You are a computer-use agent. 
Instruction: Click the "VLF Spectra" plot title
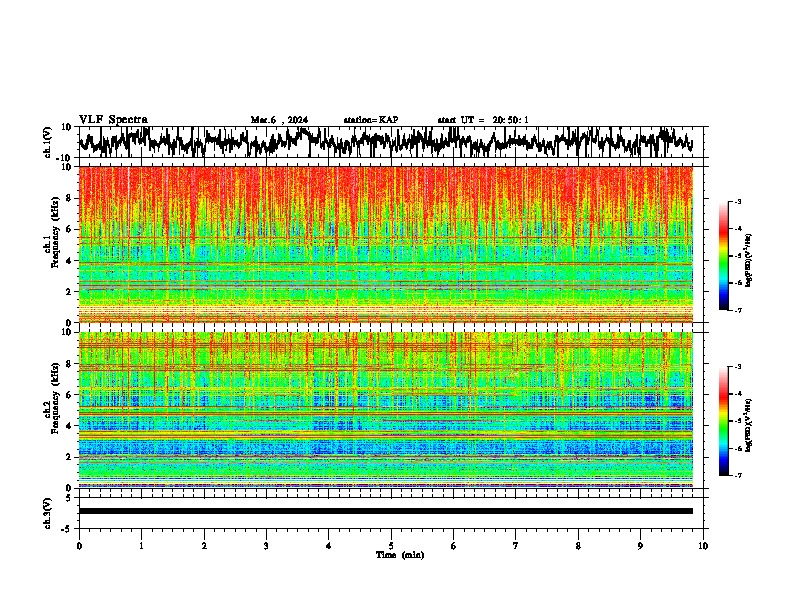[113, 120]
